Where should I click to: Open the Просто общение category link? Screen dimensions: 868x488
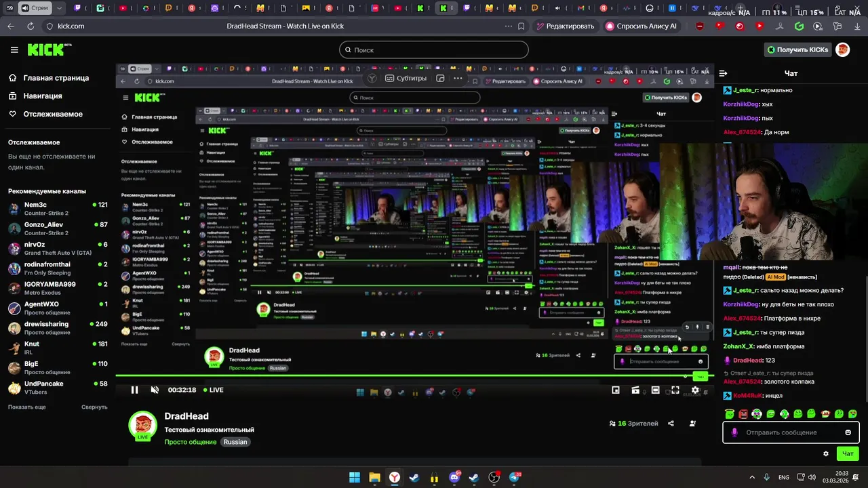pos(191,442)
